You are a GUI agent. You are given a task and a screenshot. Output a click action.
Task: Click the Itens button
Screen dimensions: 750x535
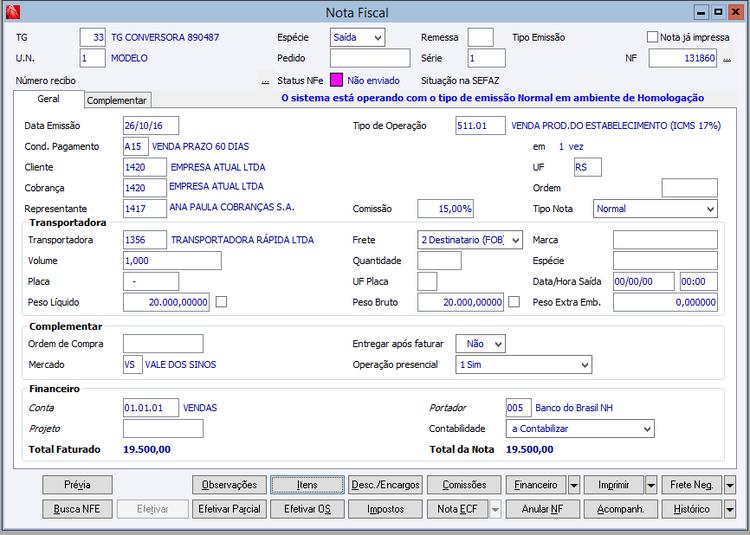(307, 485)
